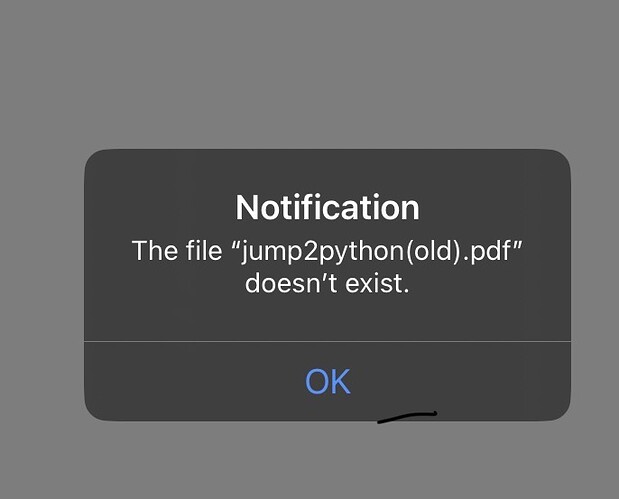Click the black pen stroke near dialog bottom
Screen dimensions: 619x499
407,417
